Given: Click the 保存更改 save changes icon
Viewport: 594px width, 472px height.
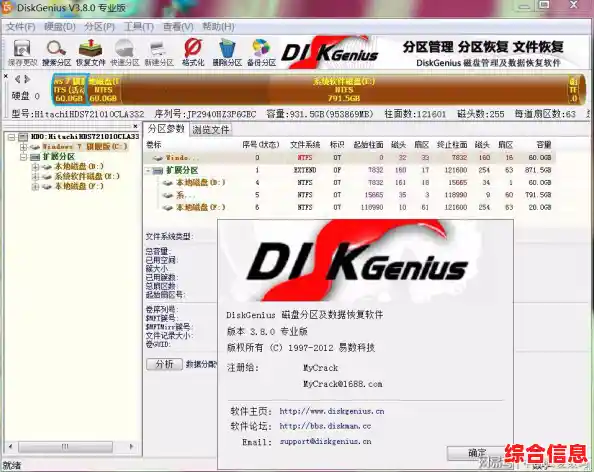Looking at the screenshot, I should [x=22, y=53].
